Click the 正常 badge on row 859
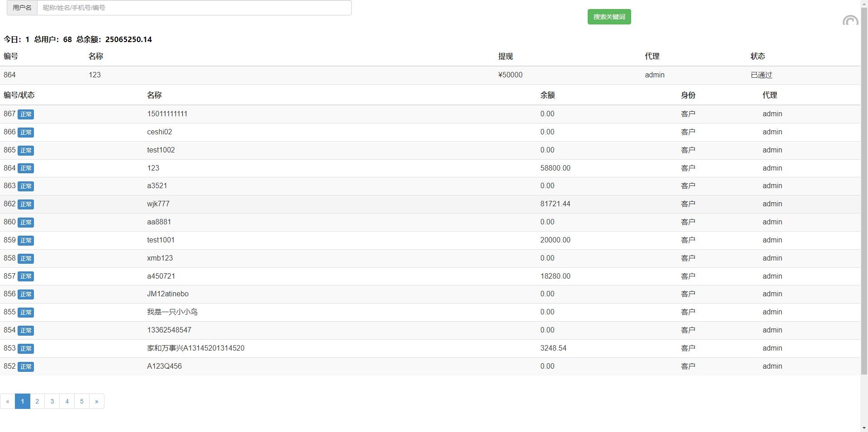The image size is (868, 432). pyautogui.click(x=26, y=241)
